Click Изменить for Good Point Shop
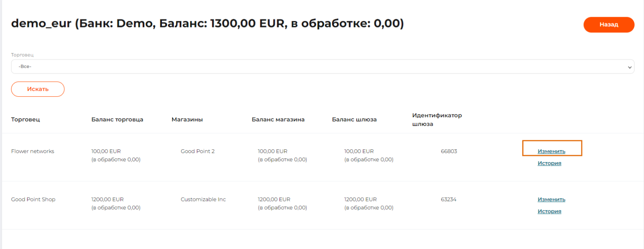Image resolution: width=644 pixels, height=249 pixels. click(x=551, y=199)
